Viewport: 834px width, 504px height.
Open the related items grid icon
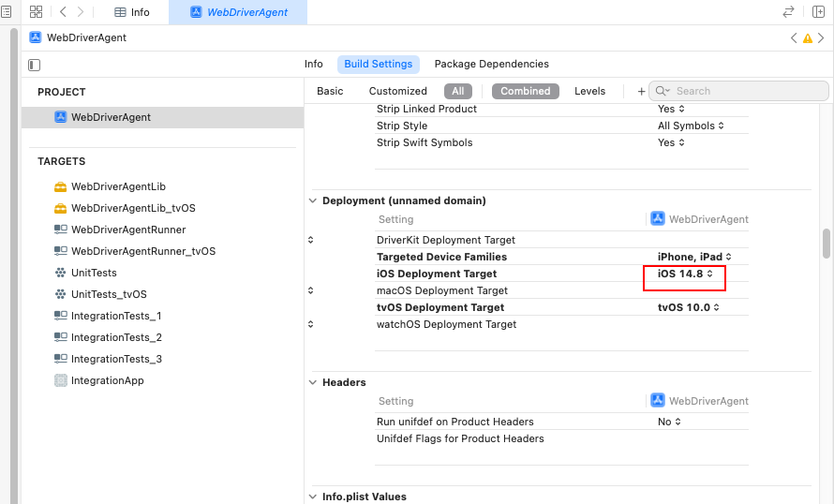(x=36, y=11)
